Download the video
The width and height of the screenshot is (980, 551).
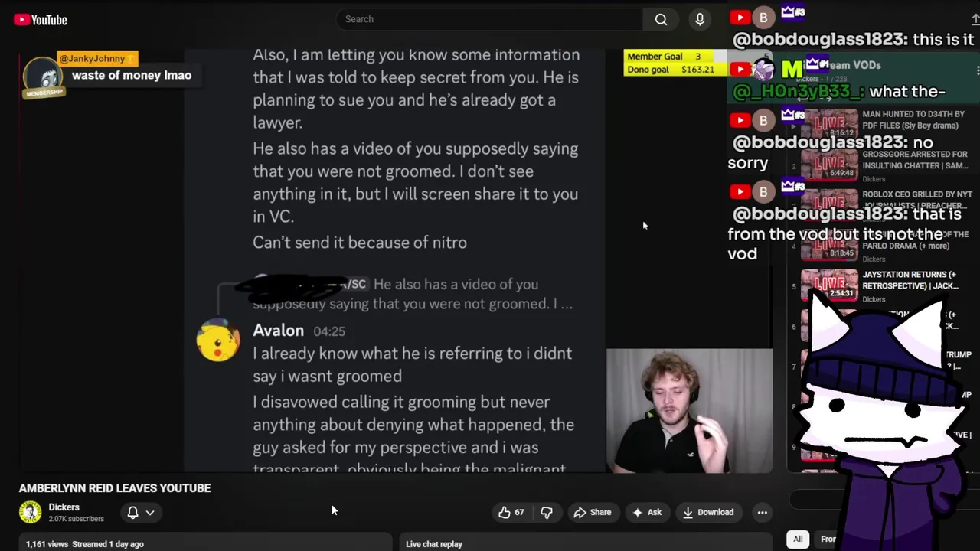coord(708,512)
